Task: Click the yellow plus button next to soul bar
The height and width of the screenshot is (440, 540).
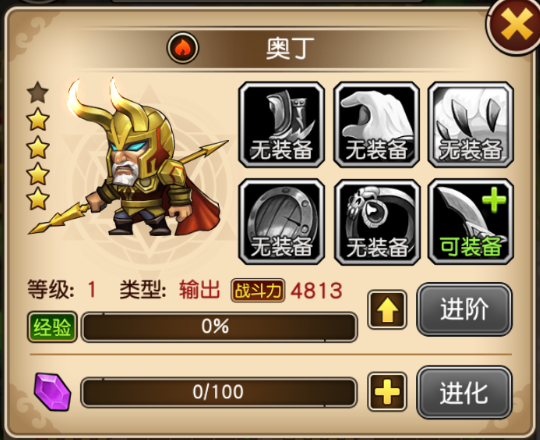Action: tap(387, 391)
